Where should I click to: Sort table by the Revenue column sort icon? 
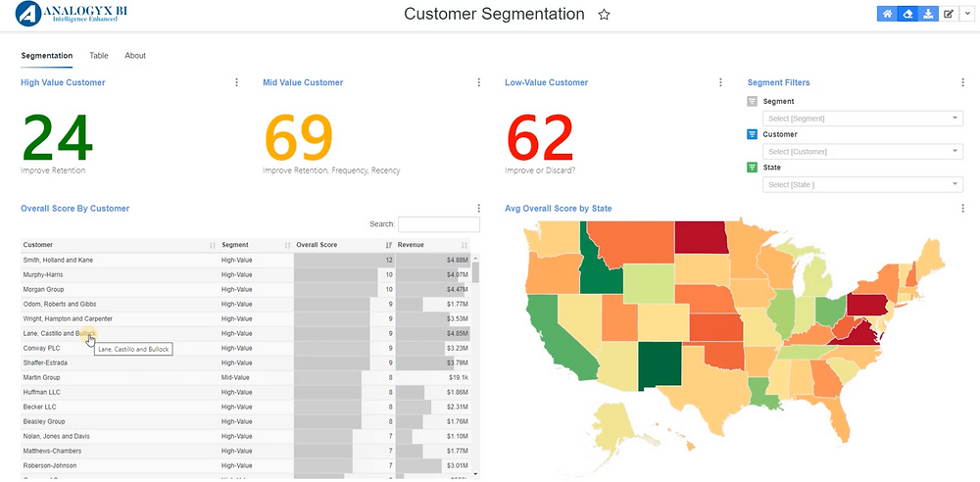464,245
